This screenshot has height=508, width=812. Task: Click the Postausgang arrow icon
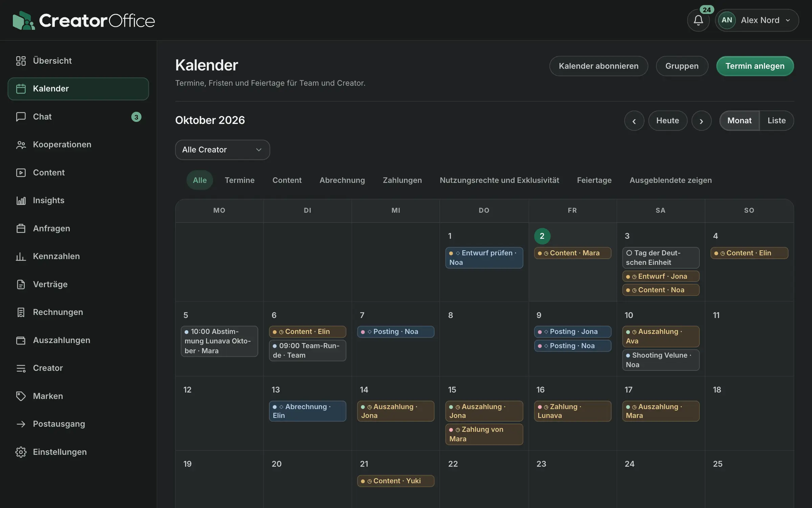21,424
